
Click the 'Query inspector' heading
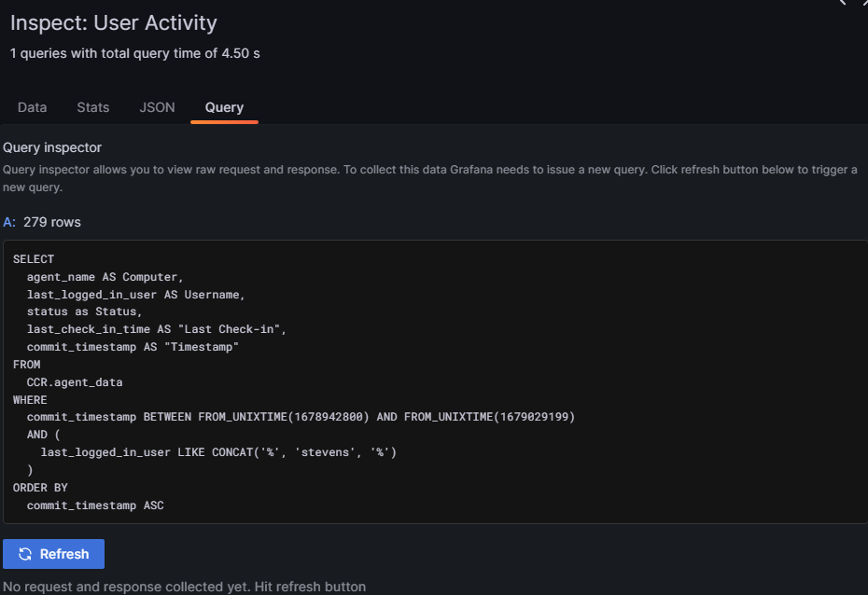pos(51,147)
